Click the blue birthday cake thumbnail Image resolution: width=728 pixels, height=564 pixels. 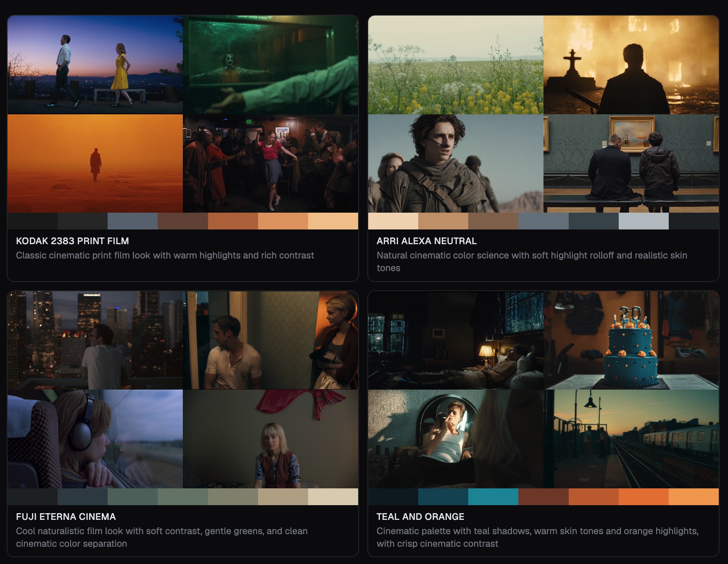pos(631,340)
